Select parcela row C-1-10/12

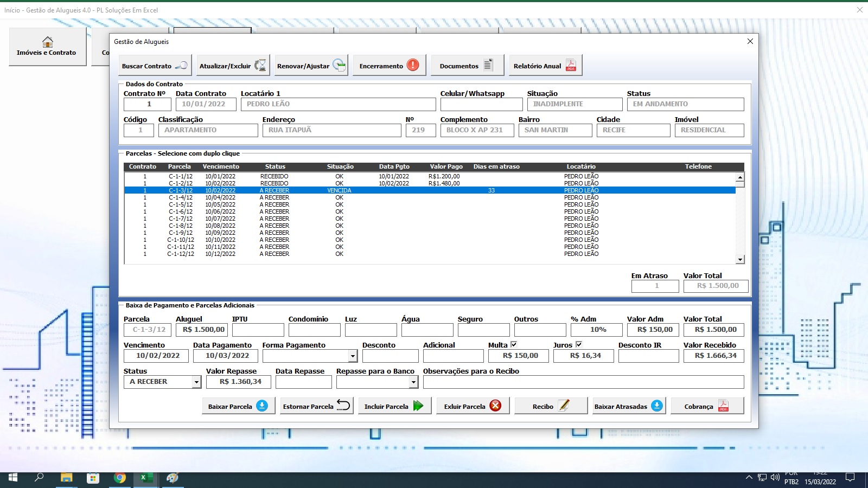tap(430, 240)
